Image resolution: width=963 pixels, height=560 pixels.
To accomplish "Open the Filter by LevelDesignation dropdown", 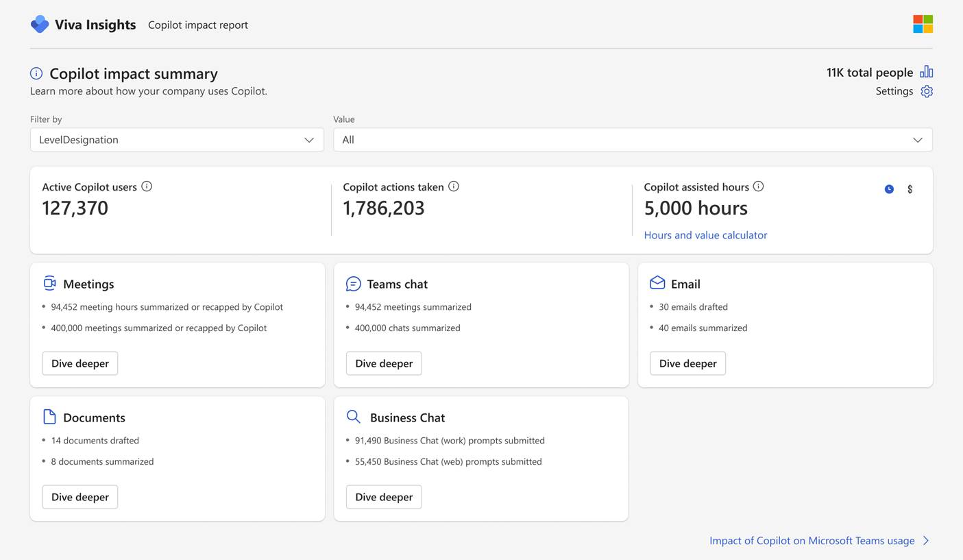I will (177, 140).
